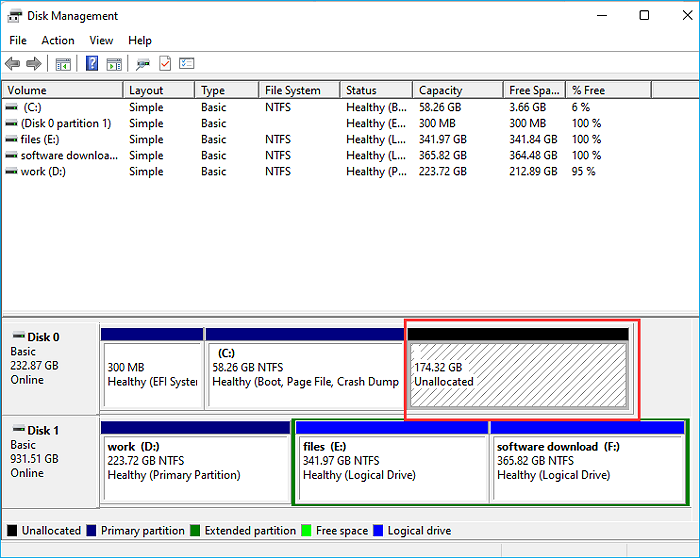Click the checklist settings toolbar icon

point(186,64)
